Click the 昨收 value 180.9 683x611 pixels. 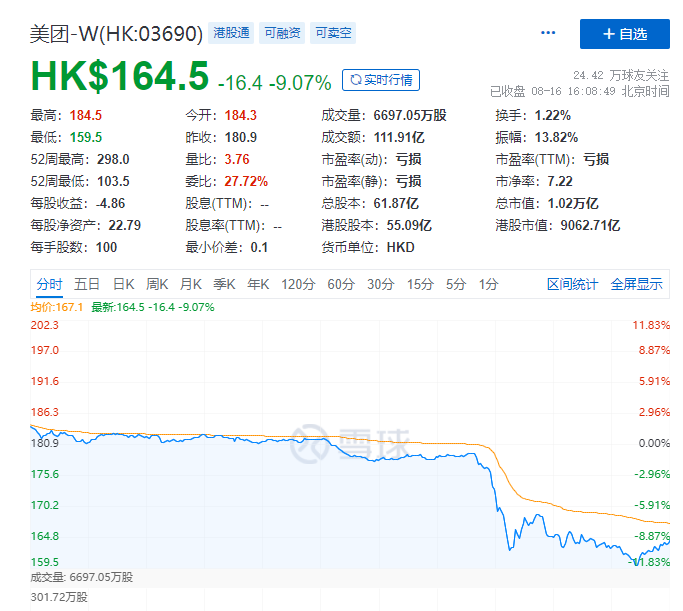point(240,138)
